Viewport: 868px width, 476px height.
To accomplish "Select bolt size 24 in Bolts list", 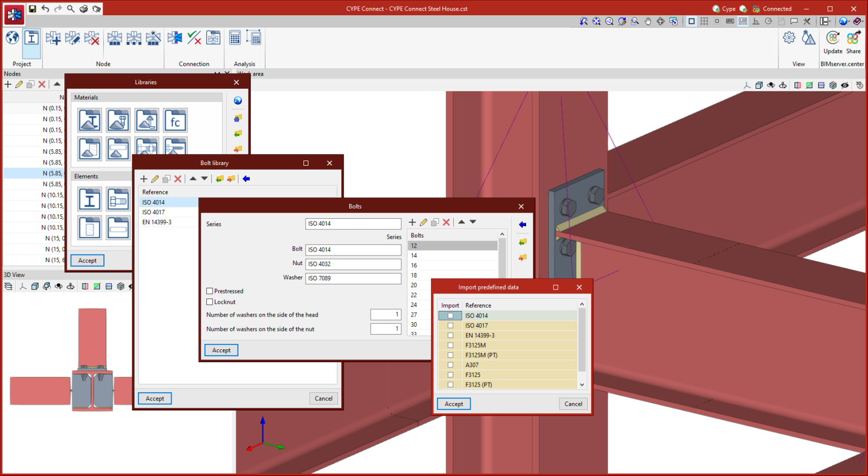I will tap(453, 305).
